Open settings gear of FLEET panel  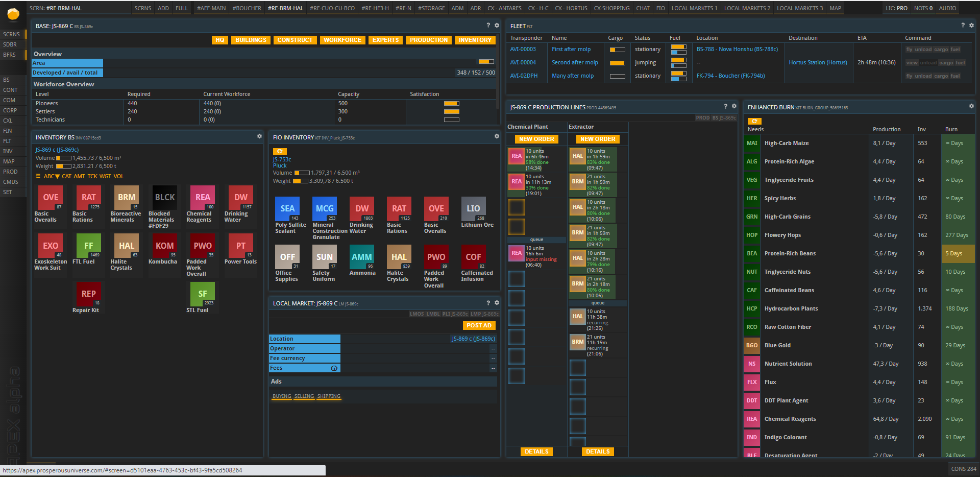click(x=971, y=25)
